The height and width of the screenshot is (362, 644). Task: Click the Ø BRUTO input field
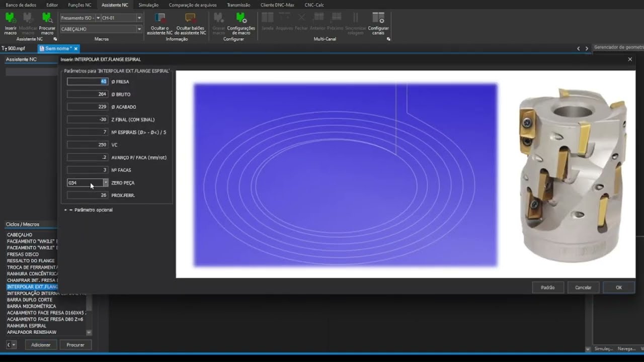click(88, 94)
